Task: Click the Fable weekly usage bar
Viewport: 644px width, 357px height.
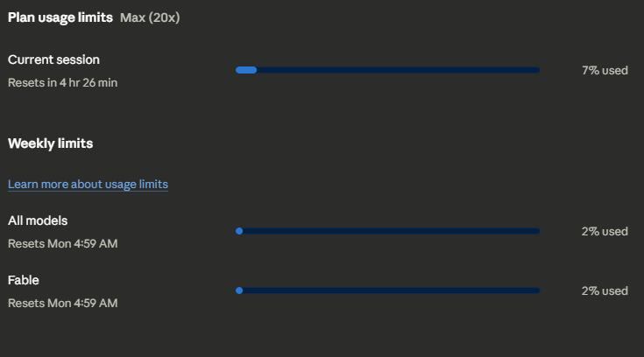Action: (x=387, y=290)
